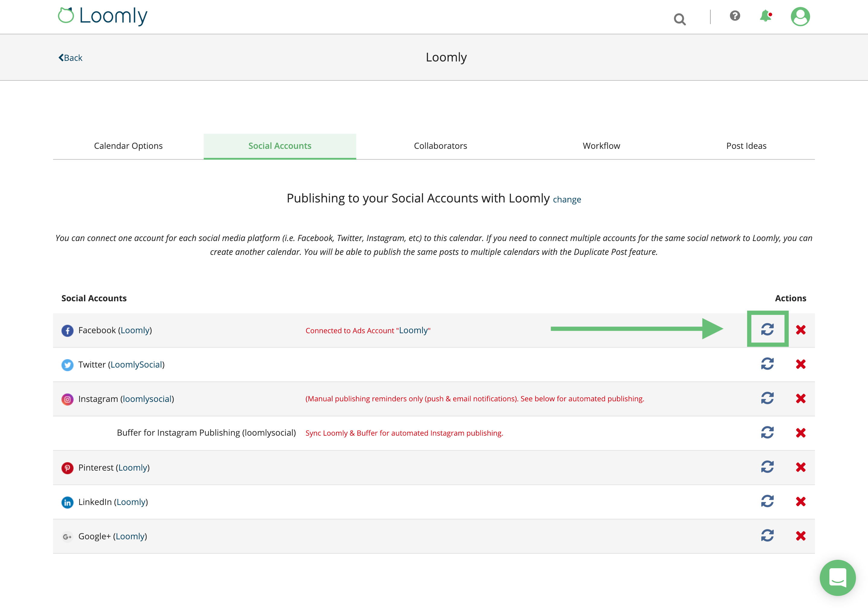Refresh the Buffer for Instagram Publishing sync
The image size is (868, 608).
[767, 433]
